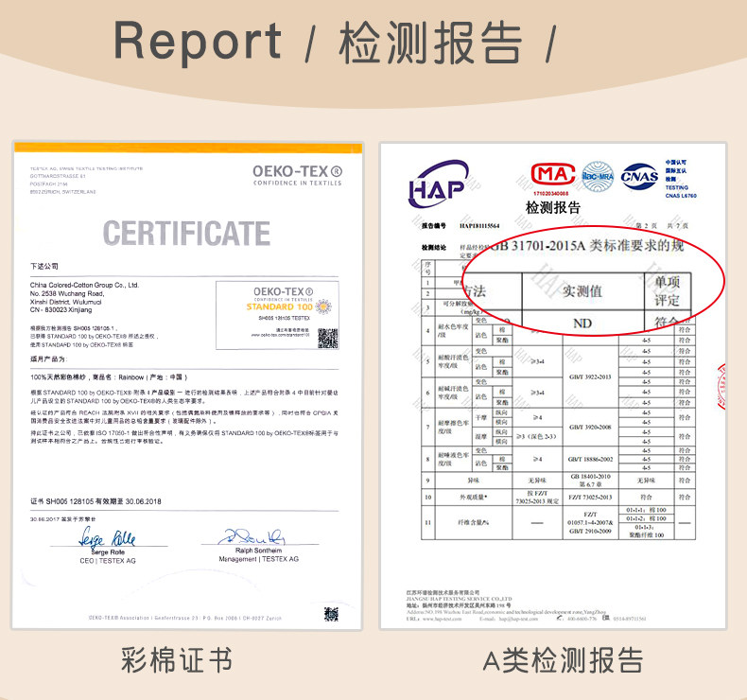Click the OEKO-TEX logo at certificate top
This screenshot has height=700, width=747.
tap(297, 175)
